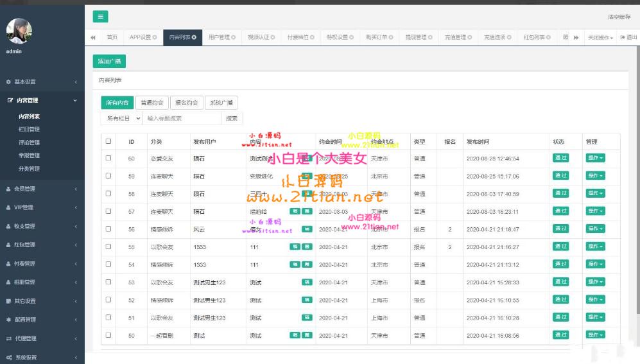The width and height of the screenshot is (640, 364).
Task: Filter by the 系统广播 tab
Action: coord(221,103)
